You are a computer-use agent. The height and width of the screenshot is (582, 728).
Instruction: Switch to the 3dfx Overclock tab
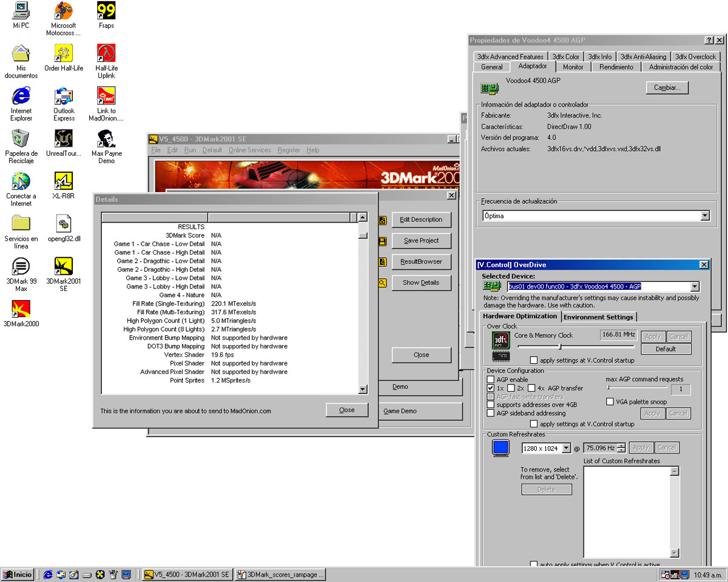click(x=696, y=56)
